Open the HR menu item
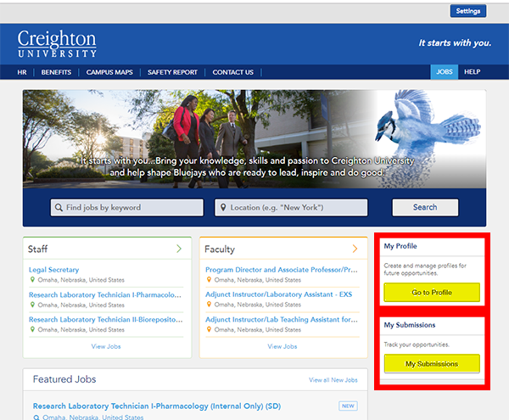Screen dimensions: 509x420 22,72
